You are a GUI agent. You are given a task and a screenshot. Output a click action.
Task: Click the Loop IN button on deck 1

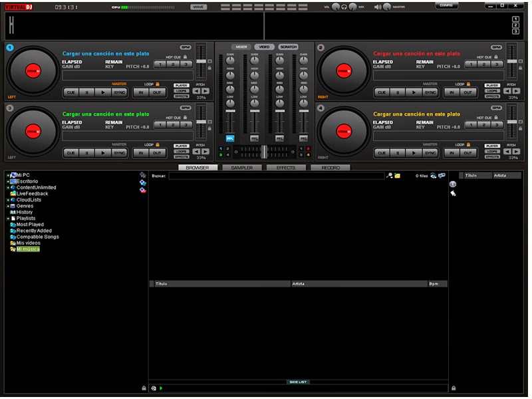[142, 92]
